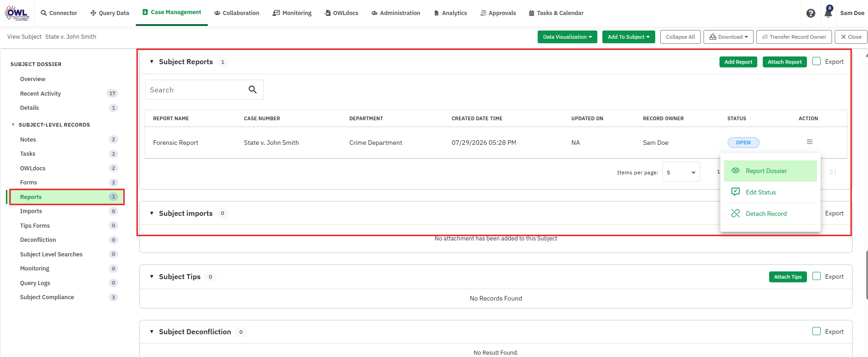Click the Detach Record unlink icon
Screen dimensions: 868x357
click(735, 213)
